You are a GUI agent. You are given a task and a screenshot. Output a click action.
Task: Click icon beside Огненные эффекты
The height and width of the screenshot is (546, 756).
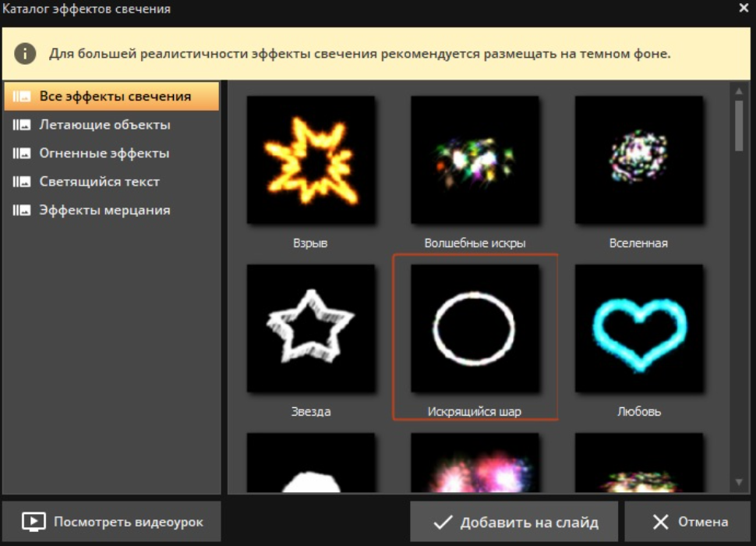tap(22, 154)
